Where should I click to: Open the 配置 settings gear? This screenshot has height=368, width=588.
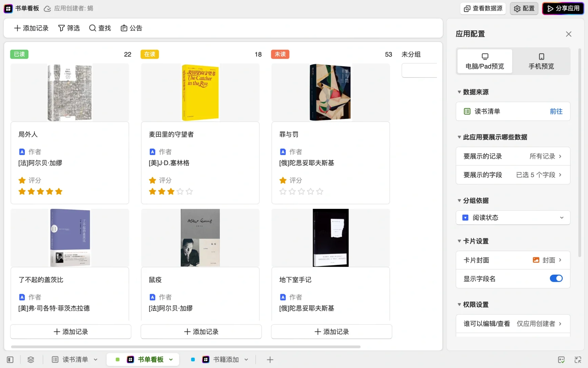point(524,8)
